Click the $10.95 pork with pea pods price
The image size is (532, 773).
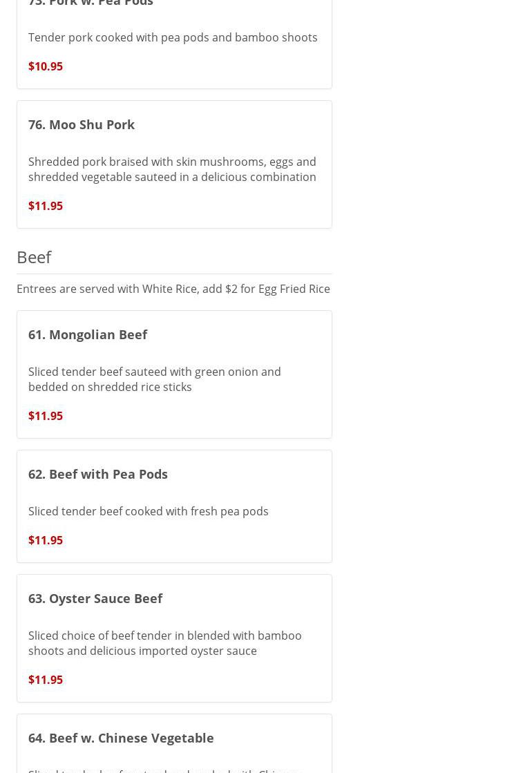tap(46, 66)
